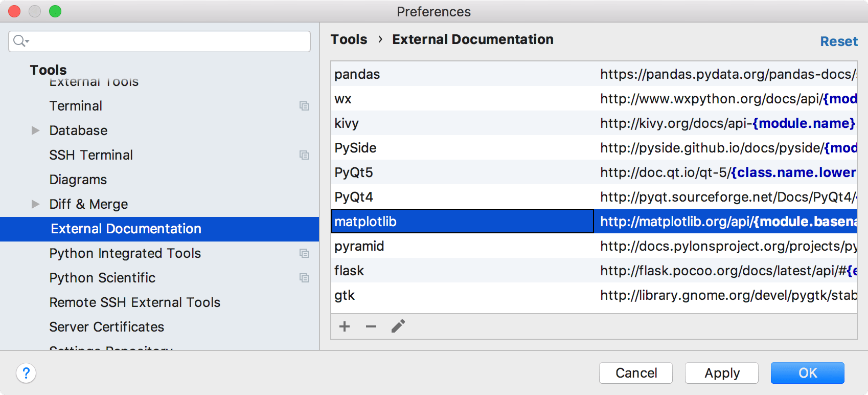Expand the Diff & Merge section
This screenshot has width=868, height=395.
coord(35,204)
